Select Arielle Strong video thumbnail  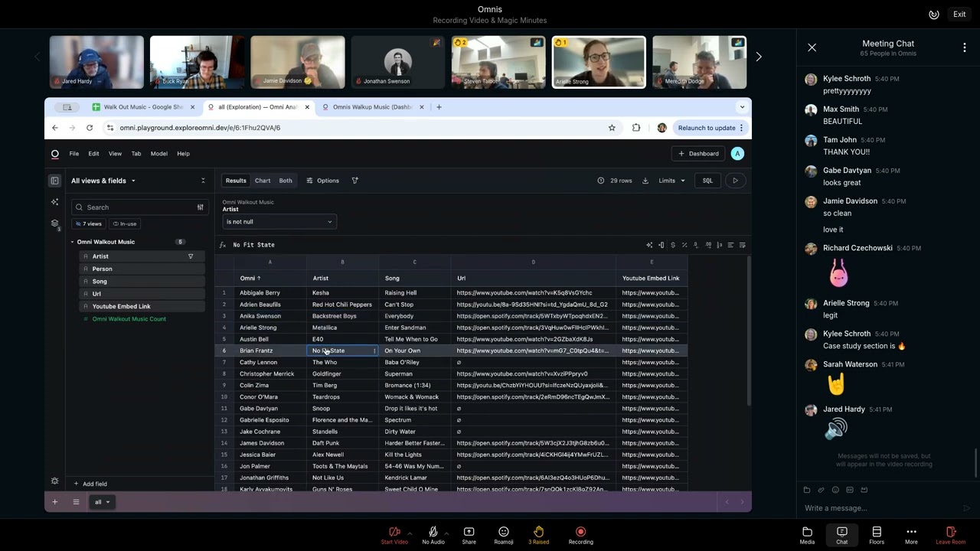[599, 62]
